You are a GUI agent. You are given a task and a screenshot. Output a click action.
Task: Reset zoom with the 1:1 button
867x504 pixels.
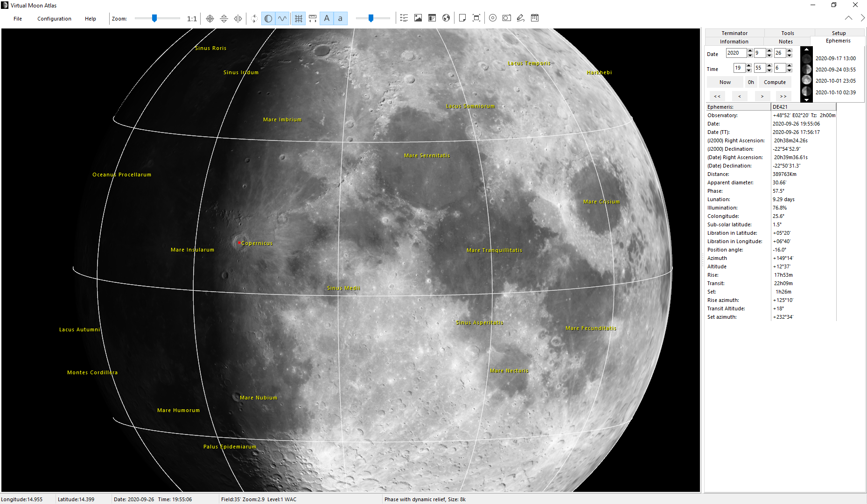[192, 19]
